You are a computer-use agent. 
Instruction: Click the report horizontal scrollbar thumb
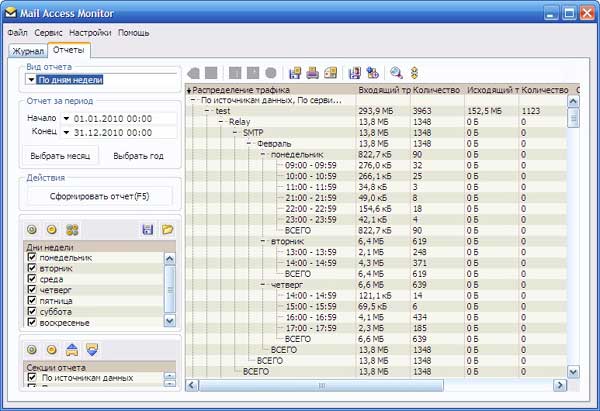coord(321,385)
